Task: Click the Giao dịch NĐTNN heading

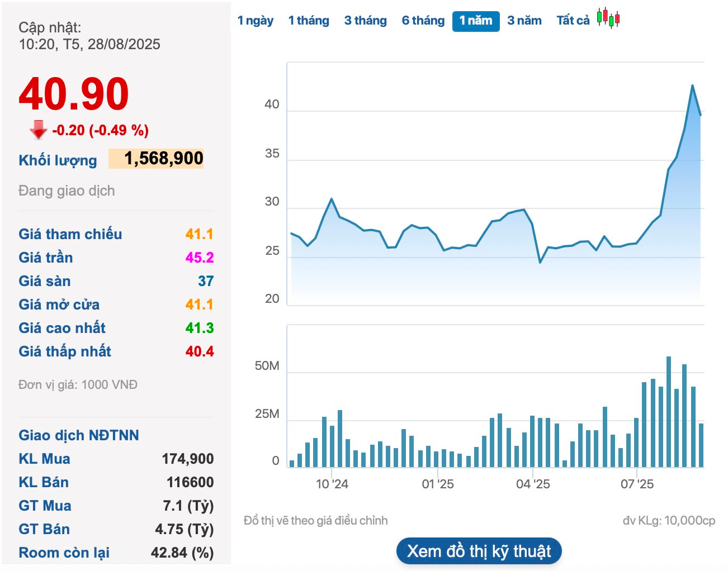Action: [79, 435]
